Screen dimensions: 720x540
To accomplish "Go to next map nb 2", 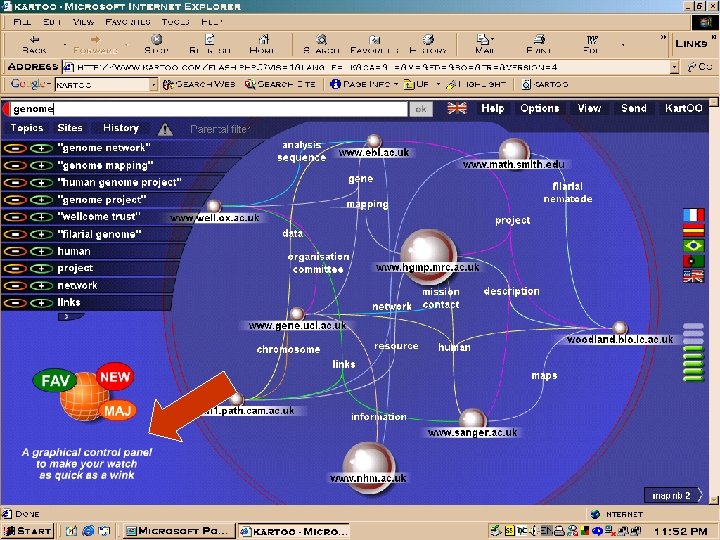I will pyautogui.click(x=673, y=495).
